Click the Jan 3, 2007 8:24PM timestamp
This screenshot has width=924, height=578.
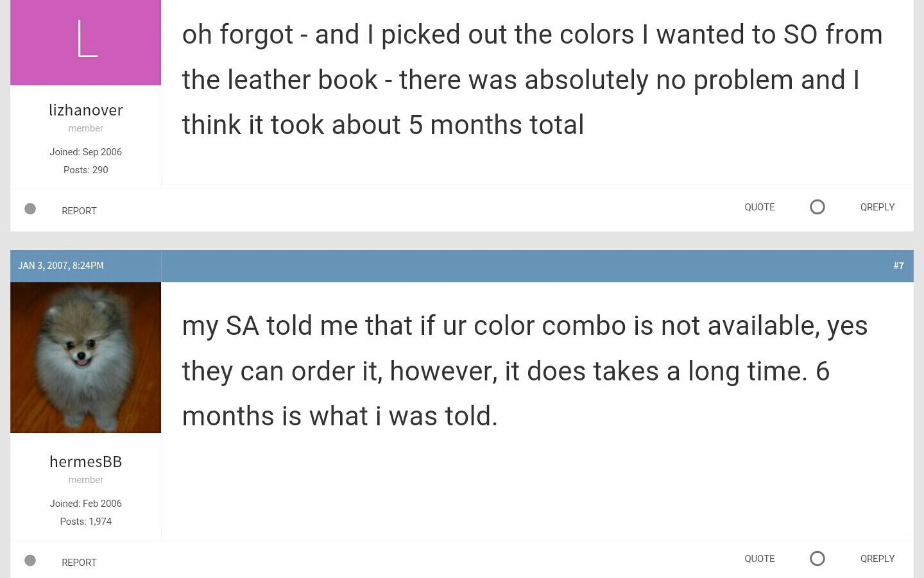click(x=61, y=266)
